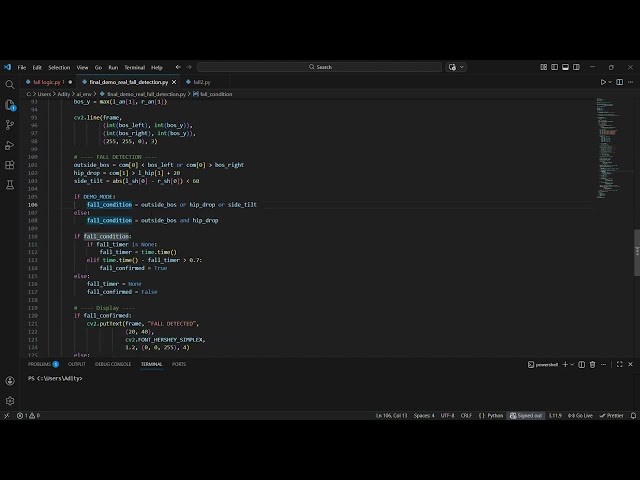Switch to the OUTPUT panel tab
Image resolution: width=640 pixels, height=480 pixels.
[77, 364]
